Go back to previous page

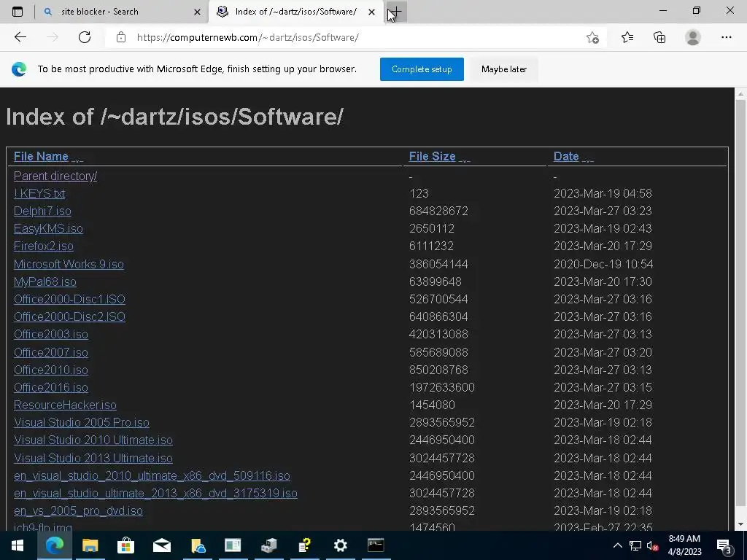click(x=20, y=37)
